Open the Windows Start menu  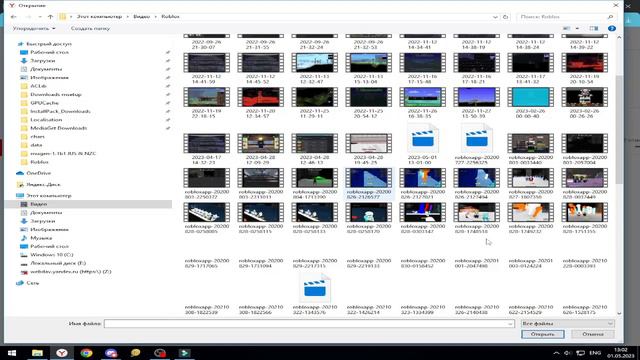point(12,353)
